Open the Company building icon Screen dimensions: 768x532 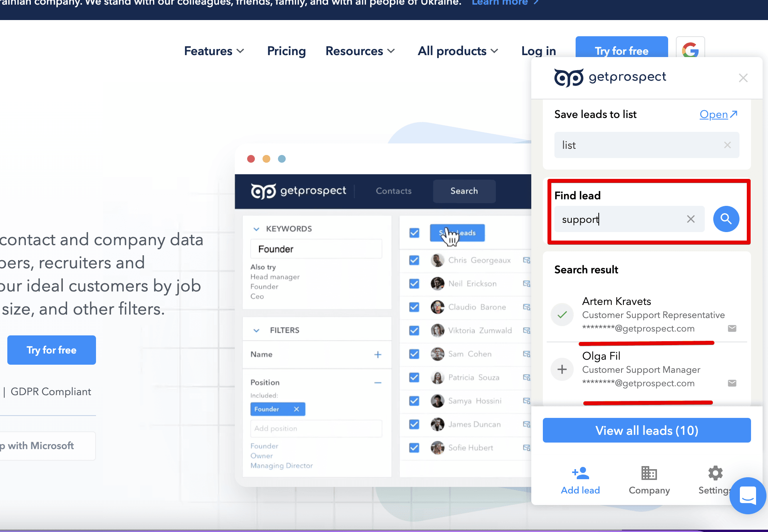(649, 473)
